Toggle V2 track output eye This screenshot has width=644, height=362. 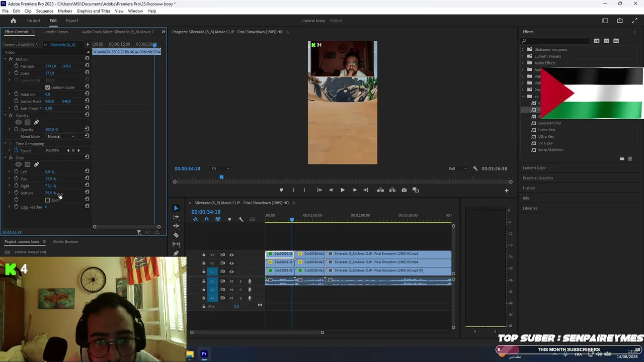pyautogui.click(x=231, y=263)
